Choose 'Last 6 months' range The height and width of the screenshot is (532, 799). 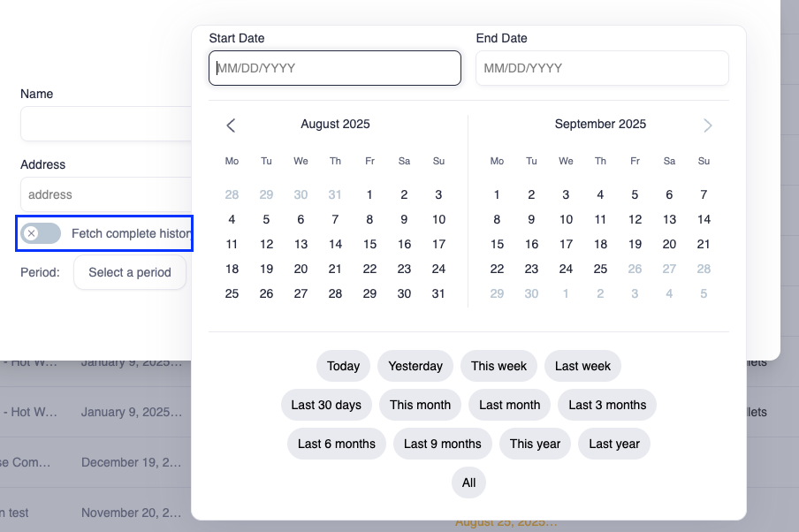336,444
